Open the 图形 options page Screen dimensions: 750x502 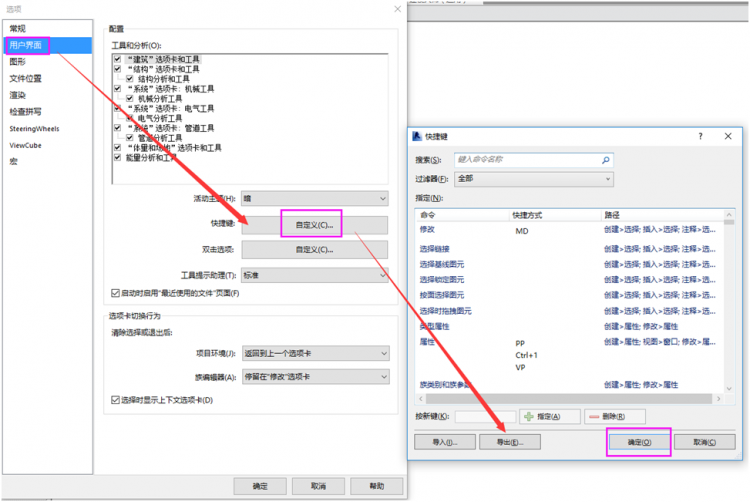(x=17, y=62)
